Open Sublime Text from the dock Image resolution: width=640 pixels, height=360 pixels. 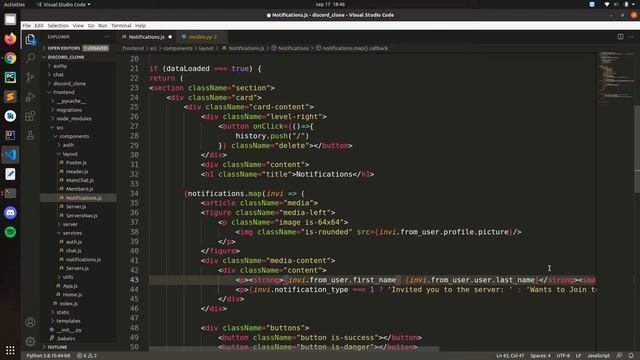(10, 97)
